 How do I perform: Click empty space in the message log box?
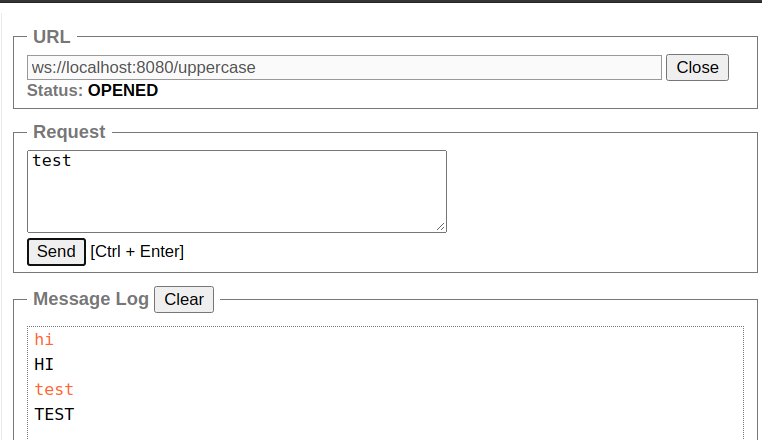[x=400, y=380]
